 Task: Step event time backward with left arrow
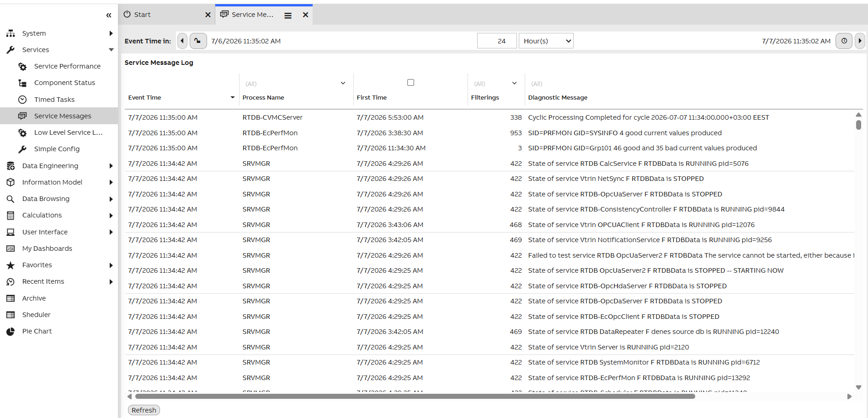tap(182, 41)
